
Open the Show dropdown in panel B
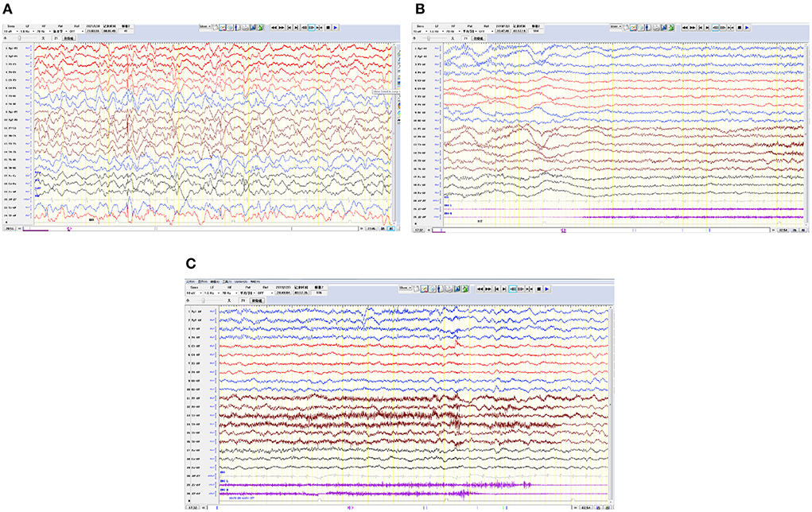(x=616, y=26)
